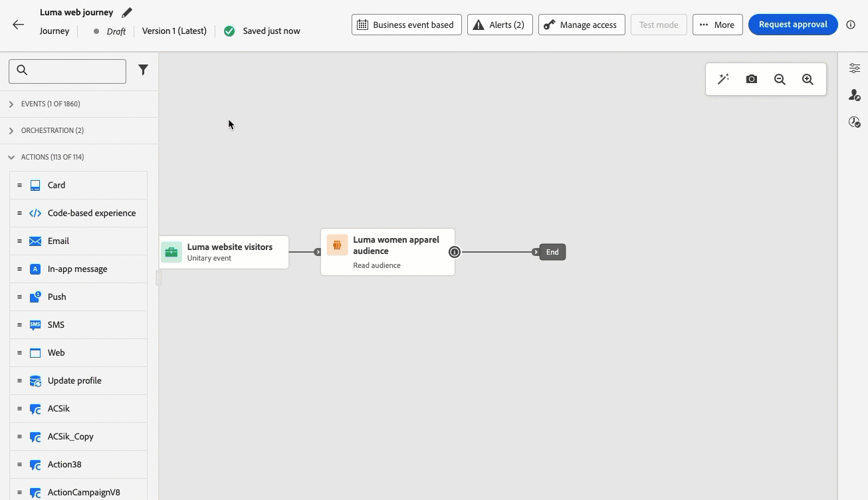Take canvas screenshot with camera icon

[x=751, y=79]
